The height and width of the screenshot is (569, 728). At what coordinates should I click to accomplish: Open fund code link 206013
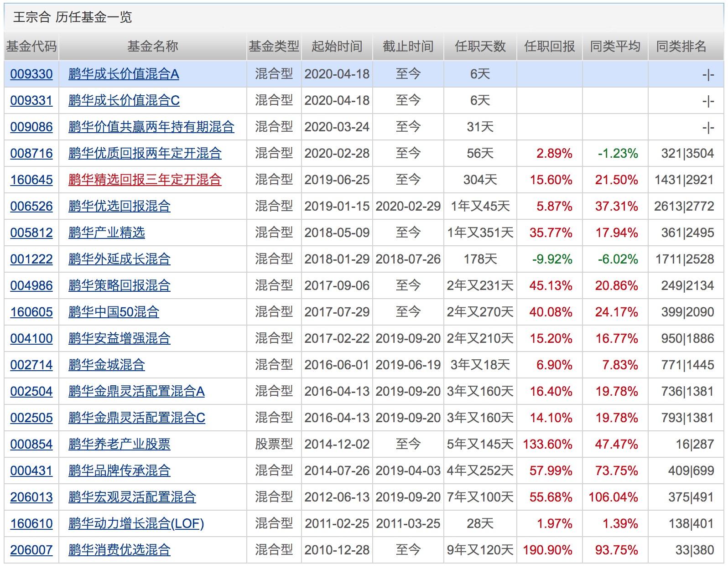point(31,497)
